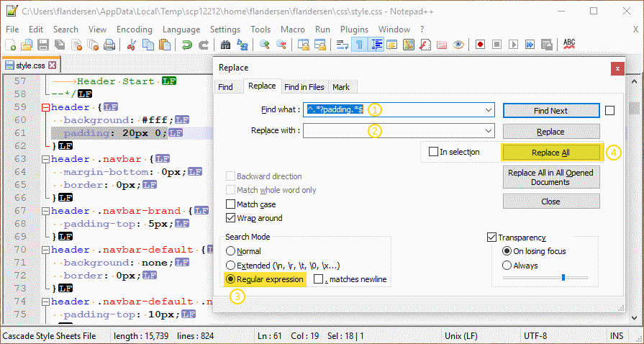Print the document using the printer icon

109,45
